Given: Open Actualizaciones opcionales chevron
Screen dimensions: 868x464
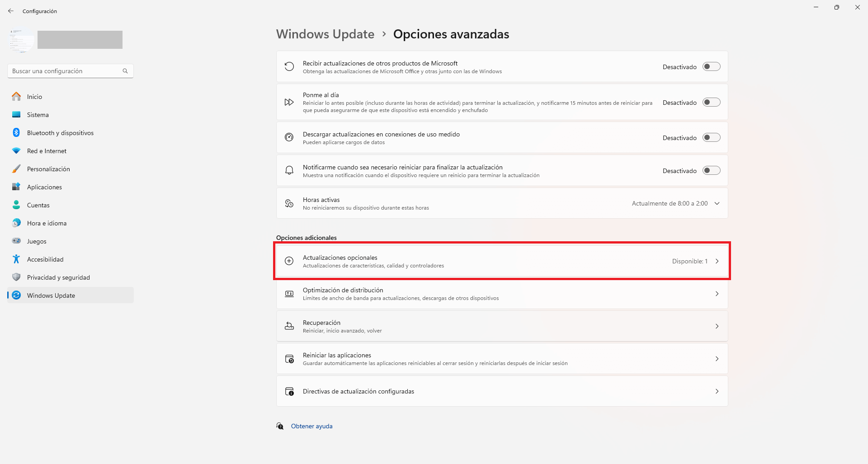Looking at the screenshot, I should click(x=717, y=261).
